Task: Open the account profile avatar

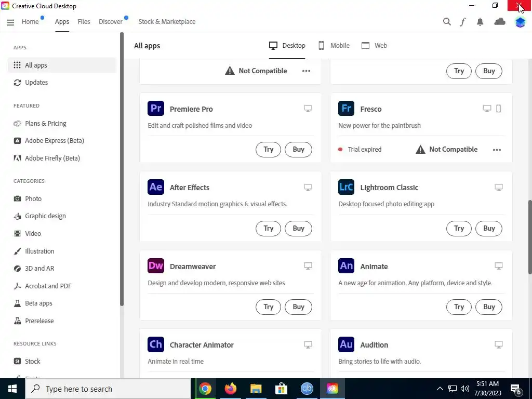Action: coord(520,22)
